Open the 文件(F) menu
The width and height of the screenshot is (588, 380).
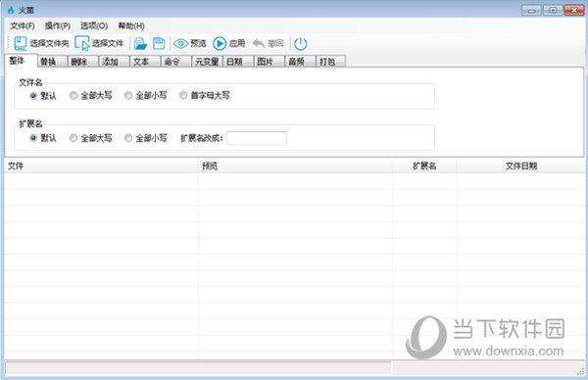[23, 25]
